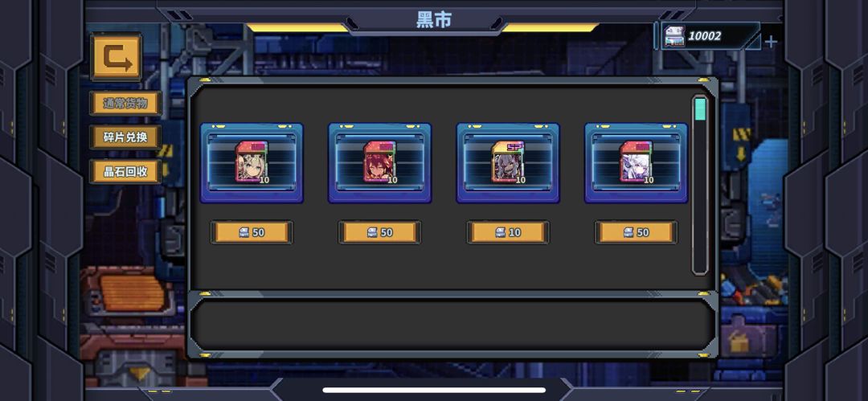The height and width of the screenshot is (401, 868).
Task: Buy the white-haired fragment for 50
Action: pyautogui.click(x=636, y=232)
